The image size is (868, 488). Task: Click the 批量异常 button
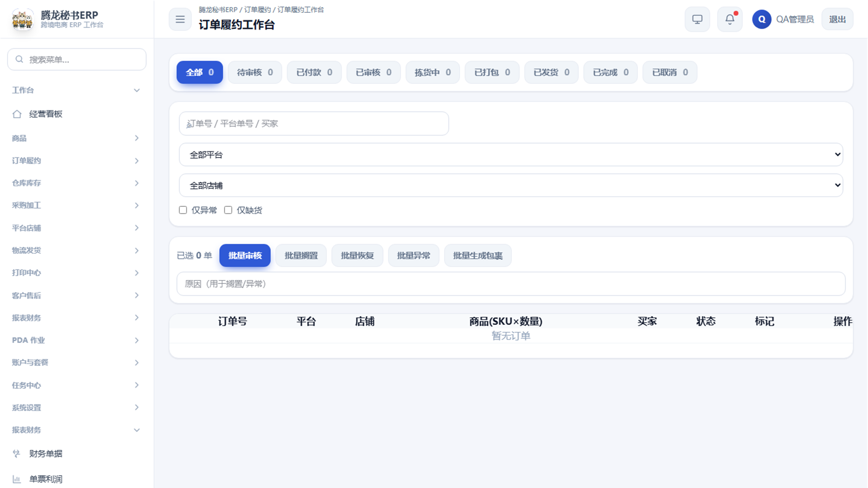click(x=414, y=256)
